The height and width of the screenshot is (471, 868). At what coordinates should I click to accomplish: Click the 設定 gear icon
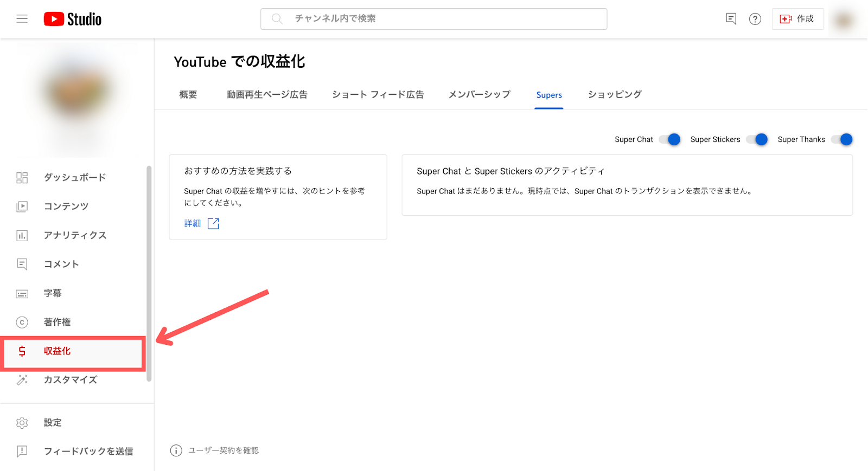tap(22, 423)
